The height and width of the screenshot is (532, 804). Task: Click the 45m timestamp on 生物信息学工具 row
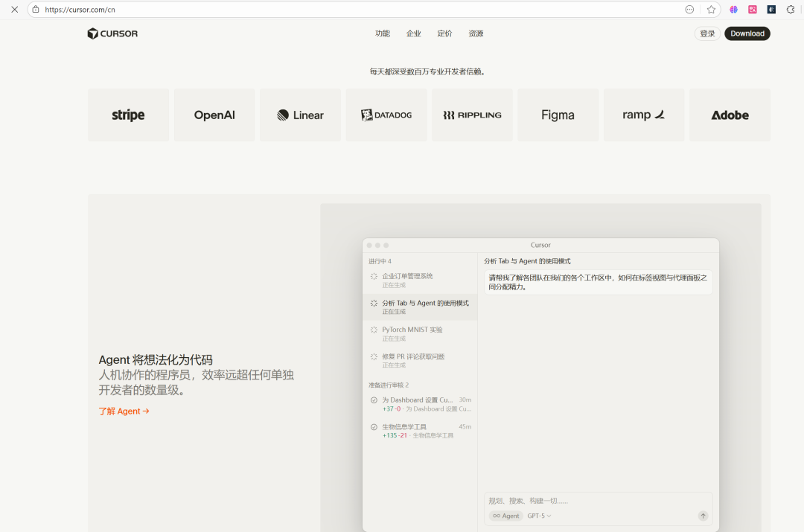[x=465, y=426]
